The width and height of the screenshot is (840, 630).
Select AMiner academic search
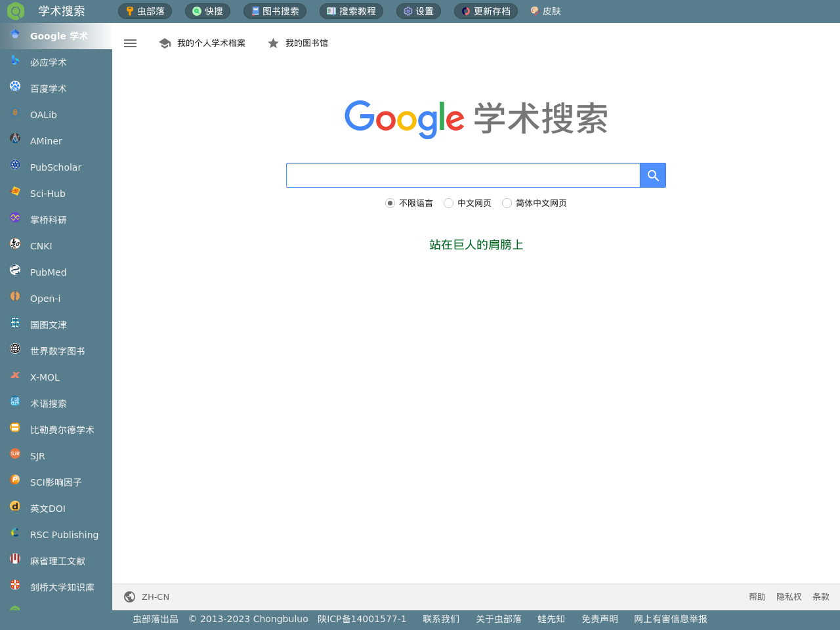coord(46,140)
